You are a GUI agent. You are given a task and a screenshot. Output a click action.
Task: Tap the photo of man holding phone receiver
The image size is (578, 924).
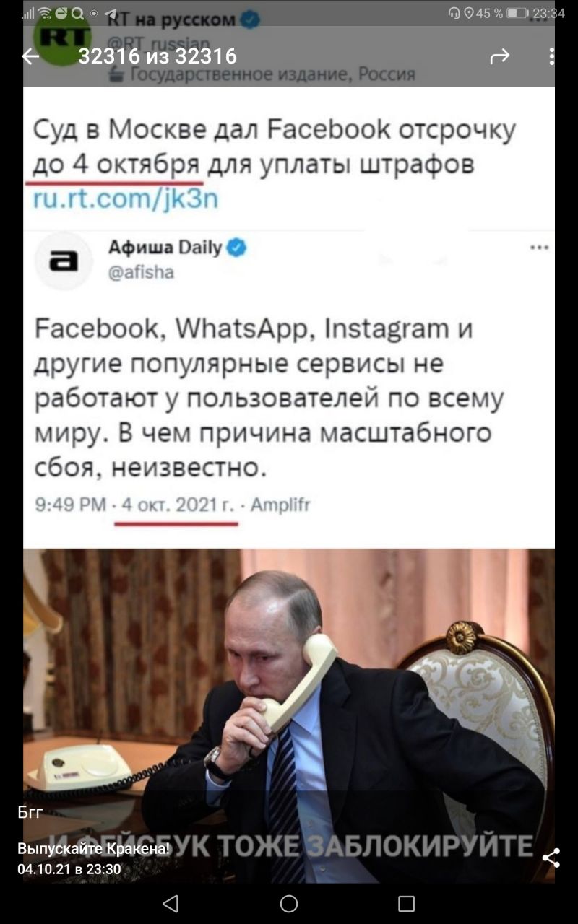point(289,715)
